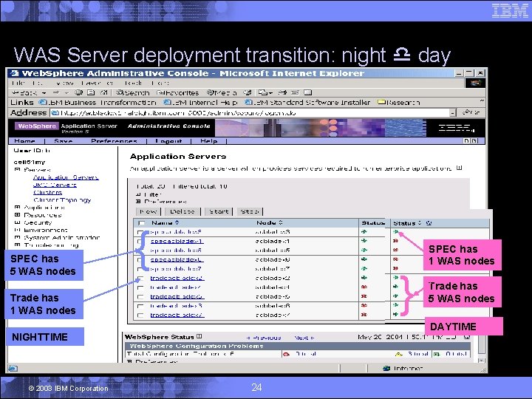Open IBM Internal Help links shortcut
Image resolution: width=532 pixels, height=399 pixels.
[x=200, y=103]
